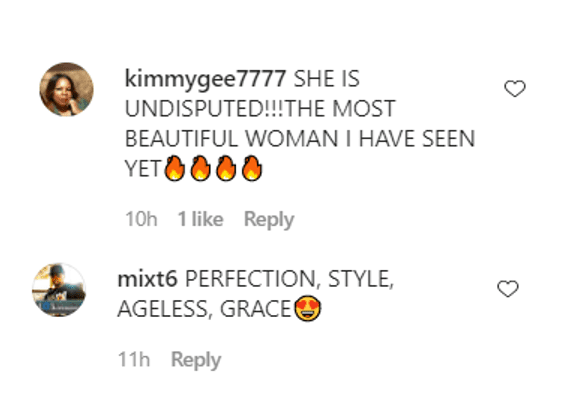Click the UNDISPUTED!!!THE MOST text line
567x397 pixels.
click(x=260, y=109)
